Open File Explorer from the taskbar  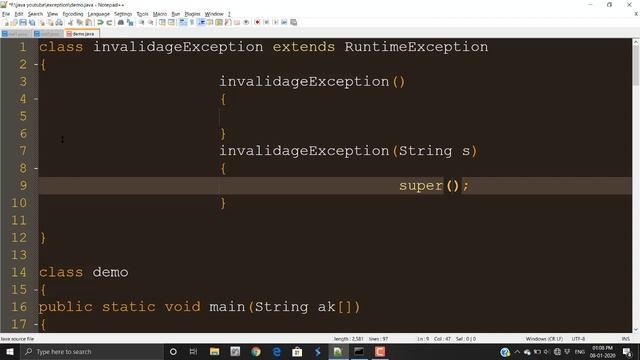point(215,351)
